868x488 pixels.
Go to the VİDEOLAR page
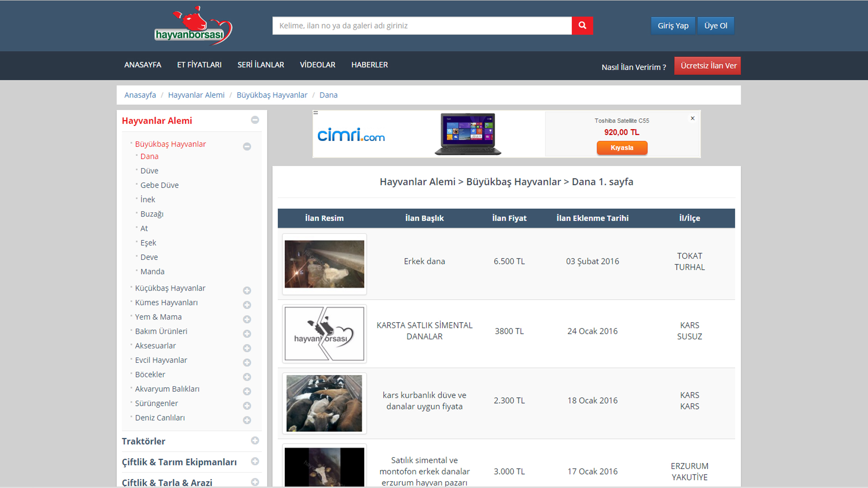(317, 65)
